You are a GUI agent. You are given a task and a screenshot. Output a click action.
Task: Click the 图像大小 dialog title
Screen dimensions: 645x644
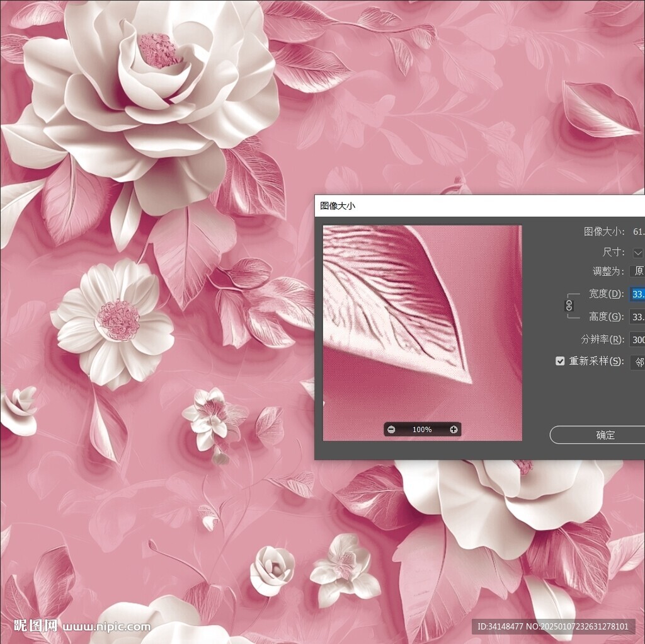(338, 206)
